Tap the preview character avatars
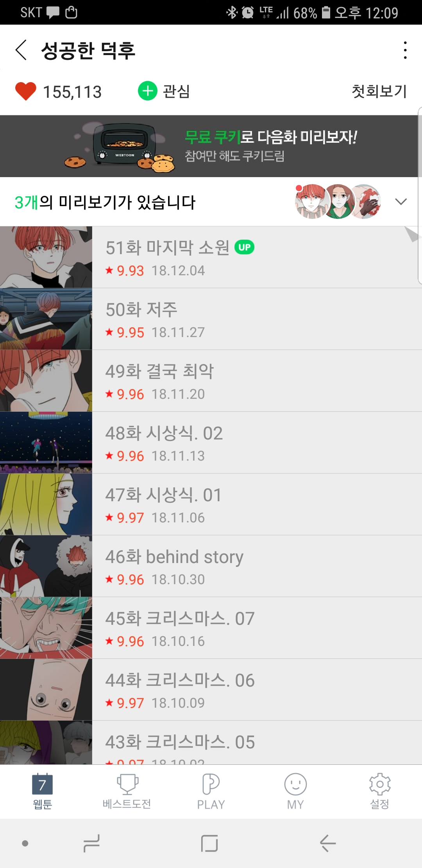 click(338, 201)
